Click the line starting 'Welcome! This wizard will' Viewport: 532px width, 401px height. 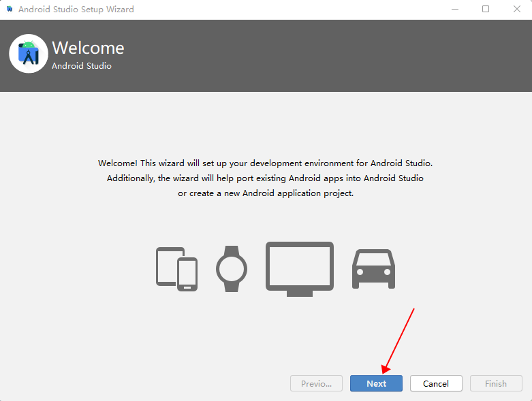pos(266,163)
